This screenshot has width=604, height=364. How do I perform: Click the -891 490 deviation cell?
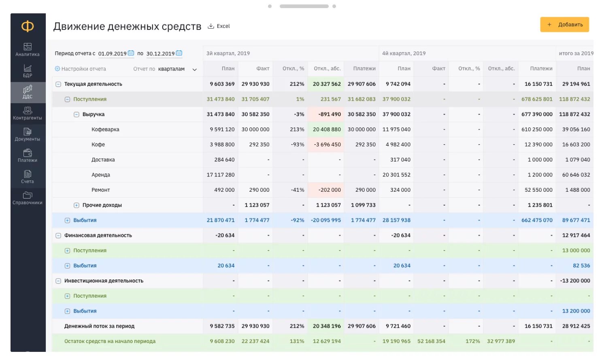pos(326,114)
